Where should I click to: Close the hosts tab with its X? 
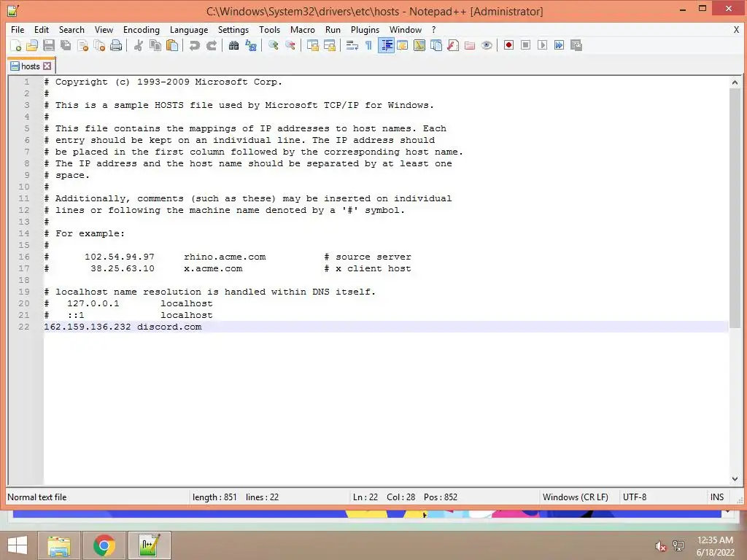click(47, 66)
